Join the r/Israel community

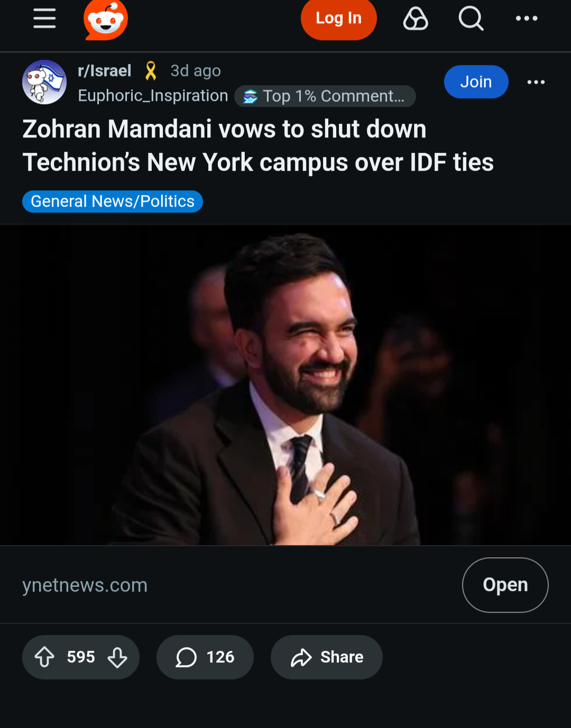coord(476,82)
